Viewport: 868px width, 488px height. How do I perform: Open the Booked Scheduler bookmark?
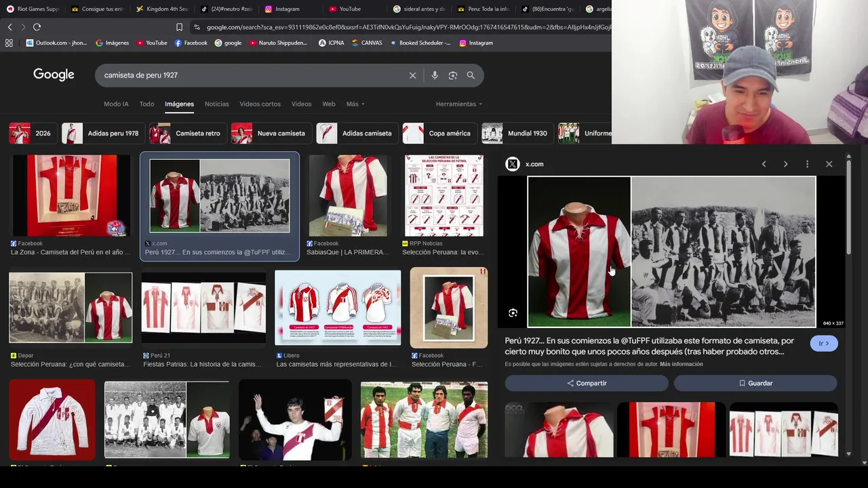click(420, 43)
